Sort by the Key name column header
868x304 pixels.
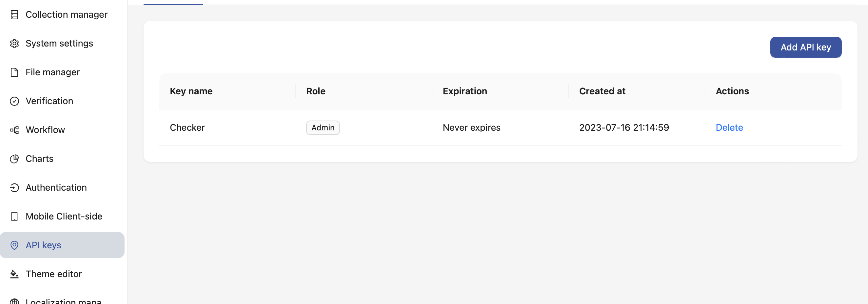pyautogui.click(x=191, y=91)
